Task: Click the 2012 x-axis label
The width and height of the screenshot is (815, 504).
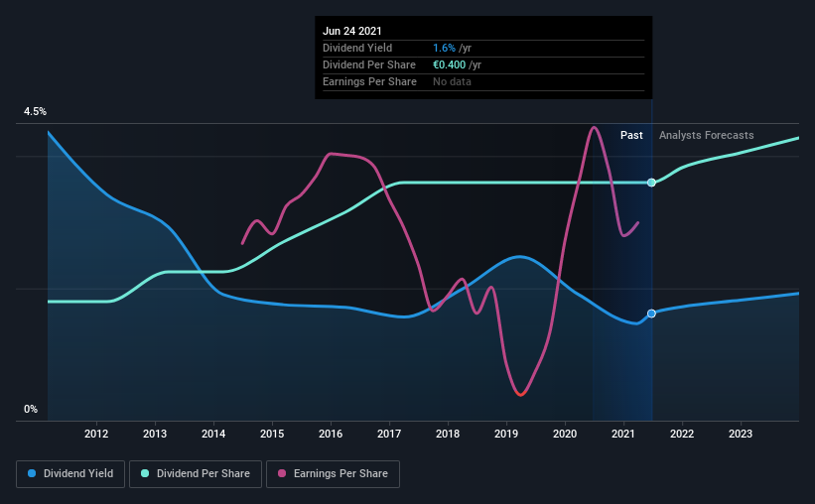Action: tap(96, 434)
